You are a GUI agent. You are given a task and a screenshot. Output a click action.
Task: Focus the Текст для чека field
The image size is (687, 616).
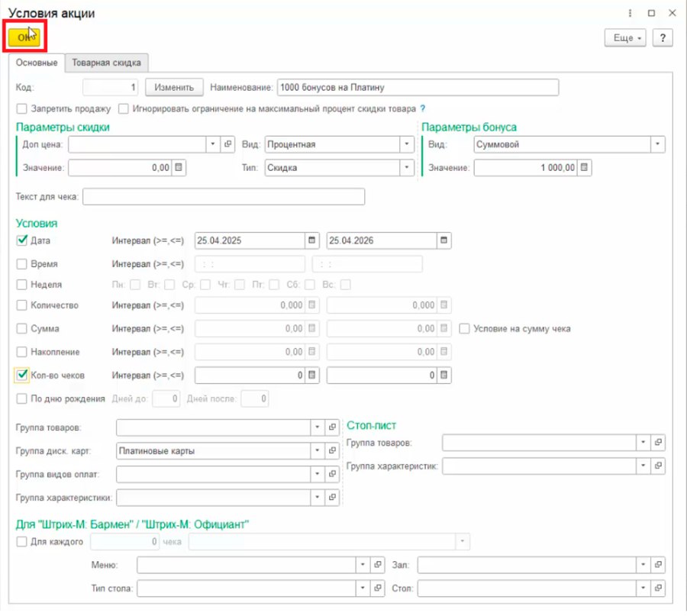[x=224, y=196]
